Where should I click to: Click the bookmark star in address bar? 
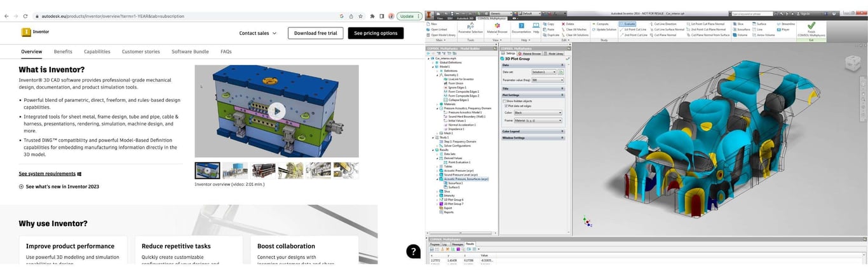(x=361, y=16)
